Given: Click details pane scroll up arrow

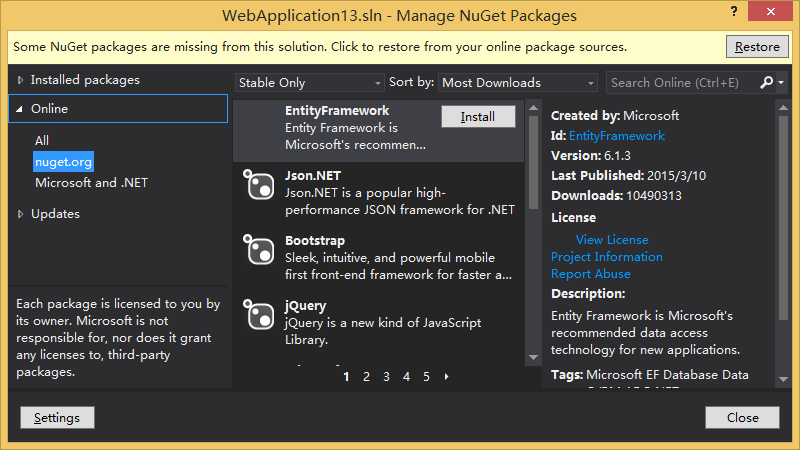Looking at the screenshot, I should pyautogui.click(x=783, y=108).
